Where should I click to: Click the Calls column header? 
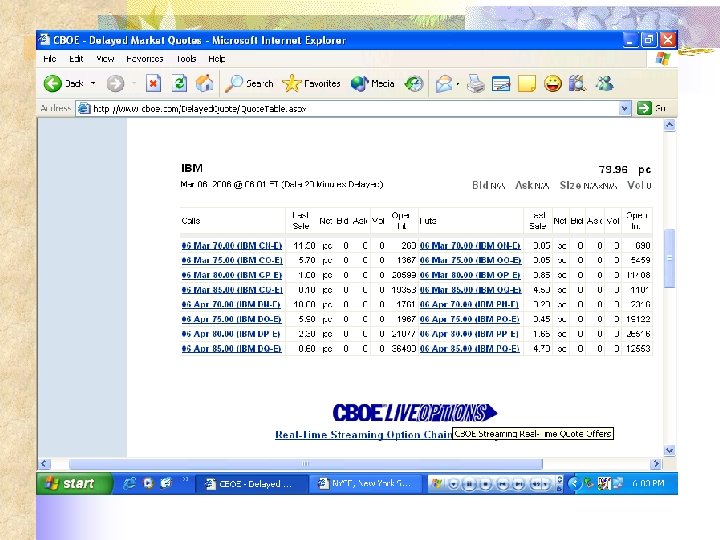(191, 221)
